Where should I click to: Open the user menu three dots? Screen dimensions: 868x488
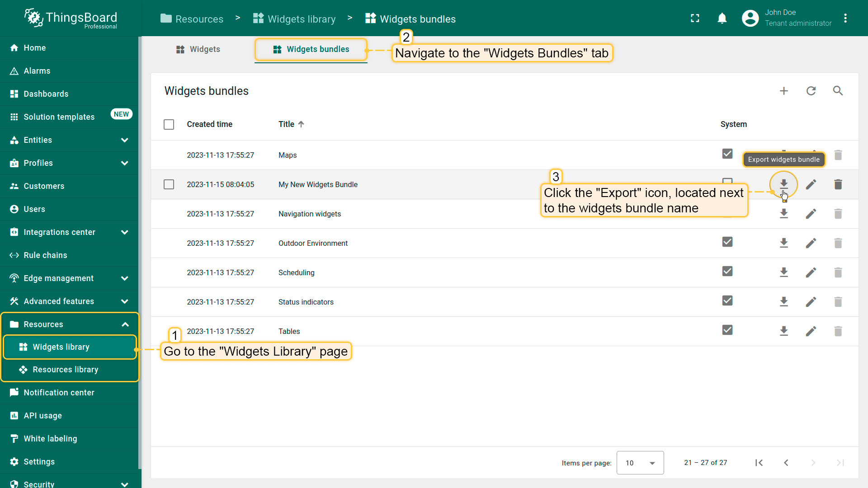tap(845, 18)
